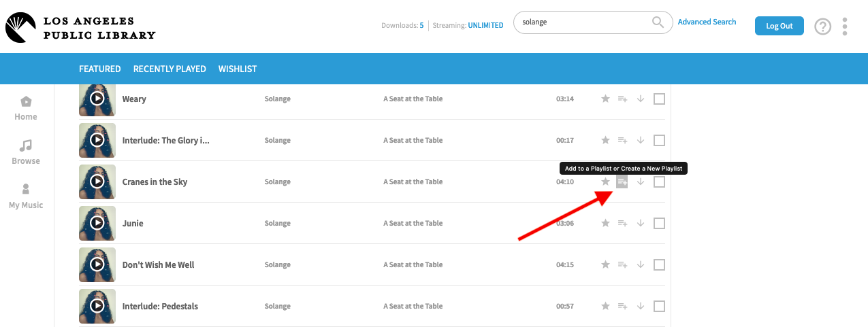Image resolution: width=868 pixels, height=327 pixels.
Task: Open the help question mark icon
Action: tap(823, 27)
